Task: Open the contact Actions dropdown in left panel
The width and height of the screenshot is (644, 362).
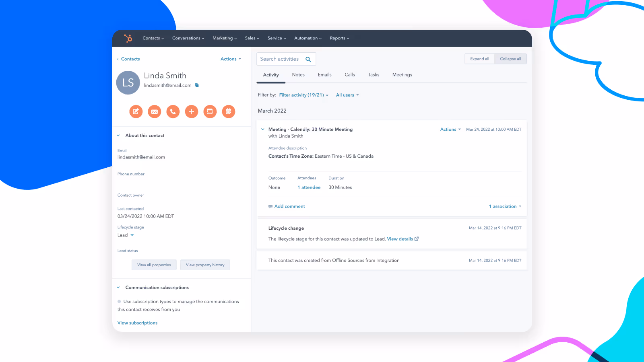Action: (x=231, y=59)
